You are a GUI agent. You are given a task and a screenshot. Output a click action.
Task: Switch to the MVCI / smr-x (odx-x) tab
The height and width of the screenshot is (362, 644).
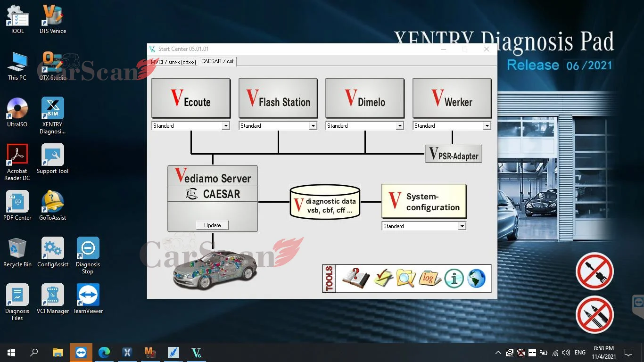[173, 62]
